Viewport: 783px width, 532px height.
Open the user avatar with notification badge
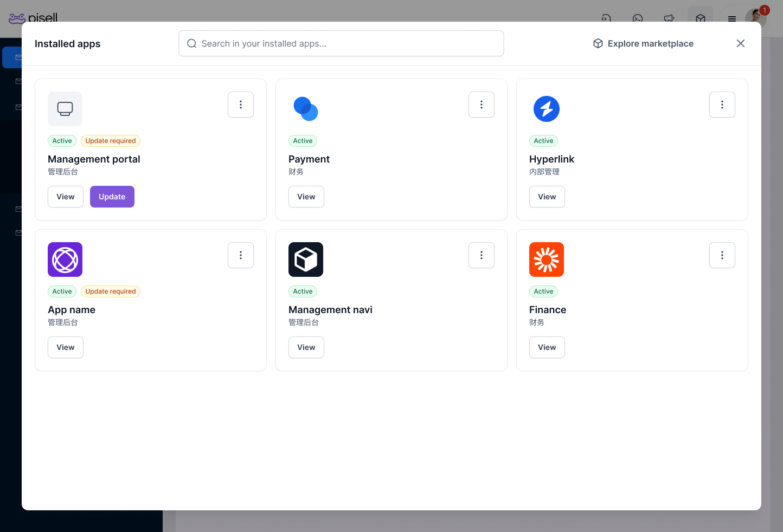(756, 18)
